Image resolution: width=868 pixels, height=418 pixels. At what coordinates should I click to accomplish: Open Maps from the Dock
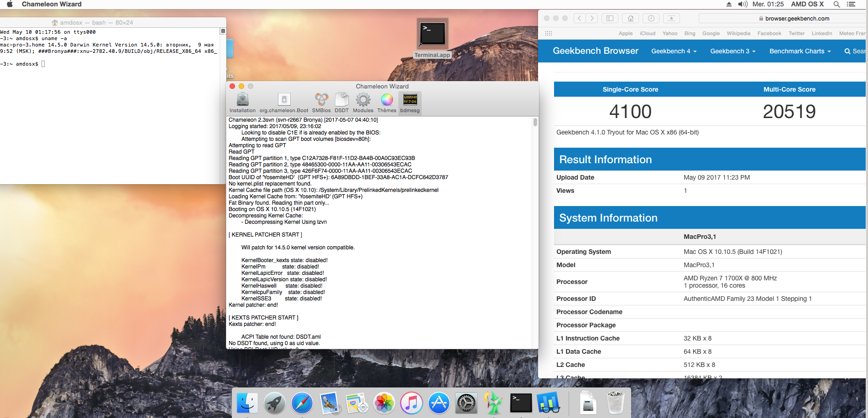pyautogui.click(x=357, y=403)
